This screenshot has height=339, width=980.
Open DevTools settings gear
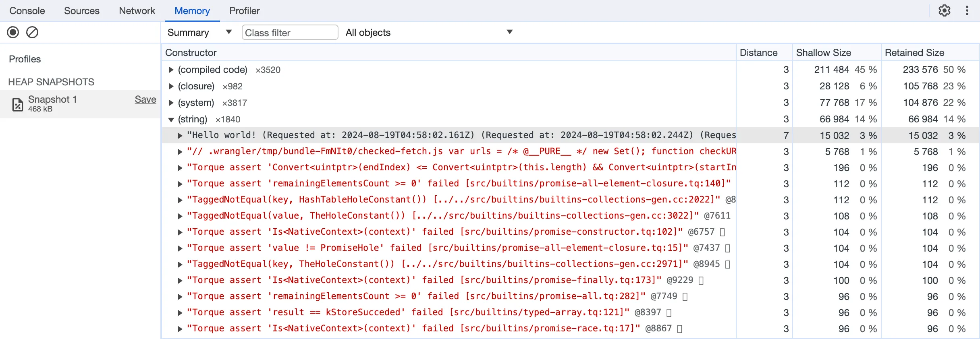coord(944,10)
